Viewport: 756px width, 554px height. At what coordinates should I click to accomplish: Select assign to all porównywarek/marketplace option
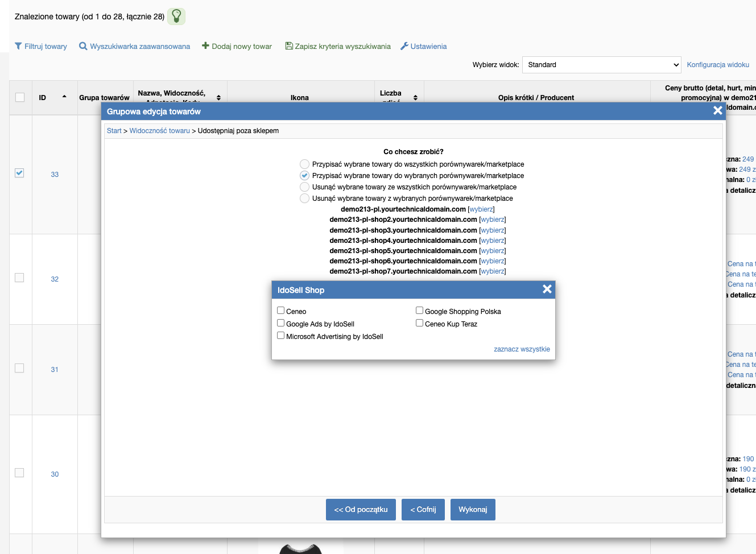(305, 164)
